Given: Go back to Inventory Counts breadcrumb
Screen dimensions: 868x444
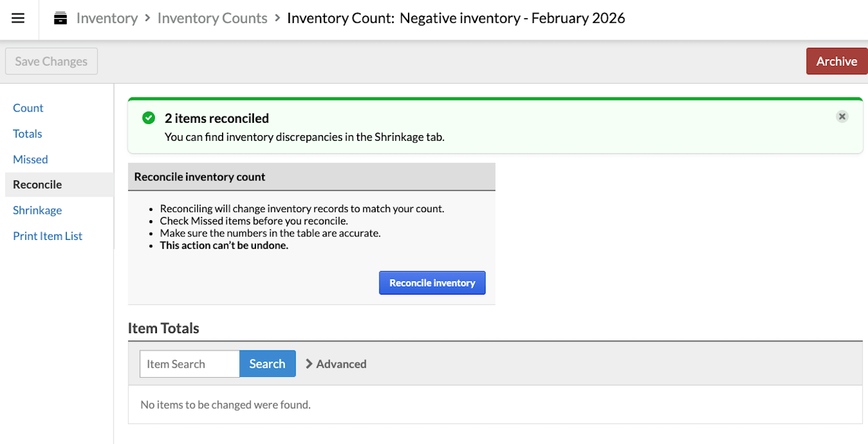Looking at the screenshot, I should click(212, 19).
